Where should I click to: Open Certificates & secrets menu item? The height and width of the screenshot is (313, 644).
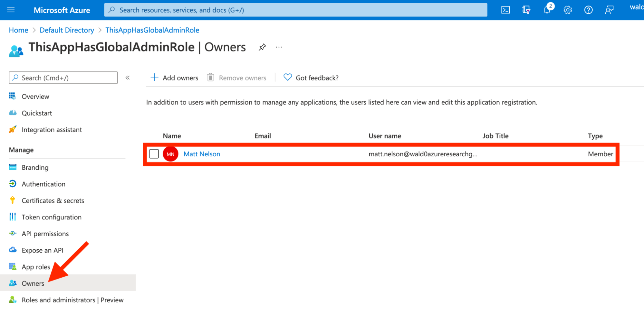[x=53, y=201]
